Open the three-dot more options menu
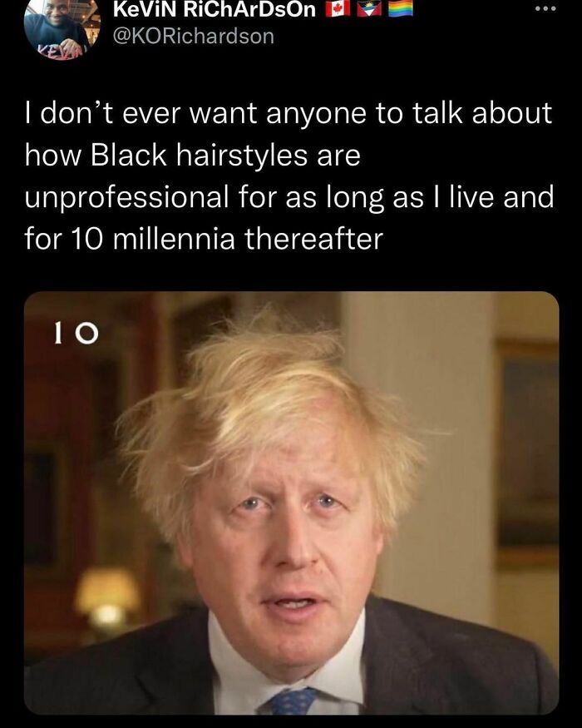The image size is (582, 728). coord(545,8)
